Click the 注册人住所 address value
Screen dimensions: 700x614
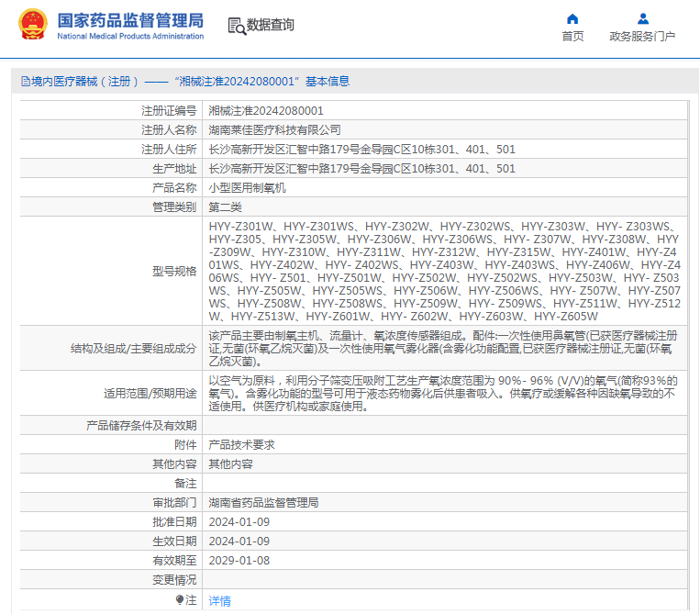(x=362, y=150)
